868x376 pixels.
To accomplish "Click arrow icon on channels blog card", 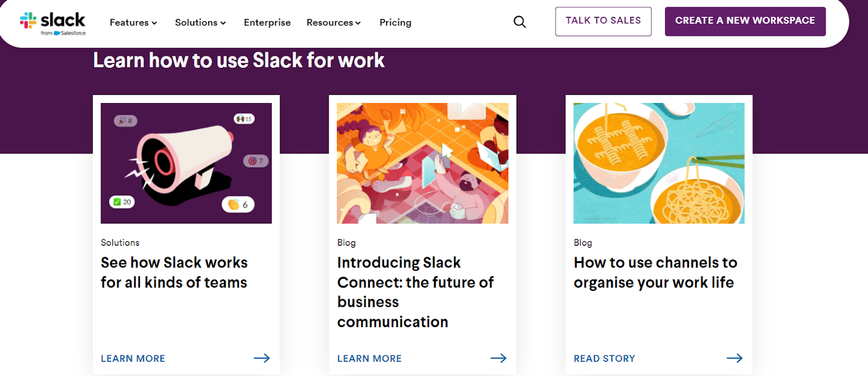I will pos(735,358).
